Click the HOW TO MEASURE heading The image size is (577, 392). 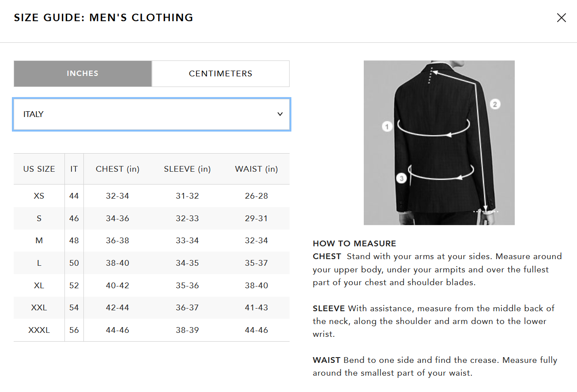[354, 244]
